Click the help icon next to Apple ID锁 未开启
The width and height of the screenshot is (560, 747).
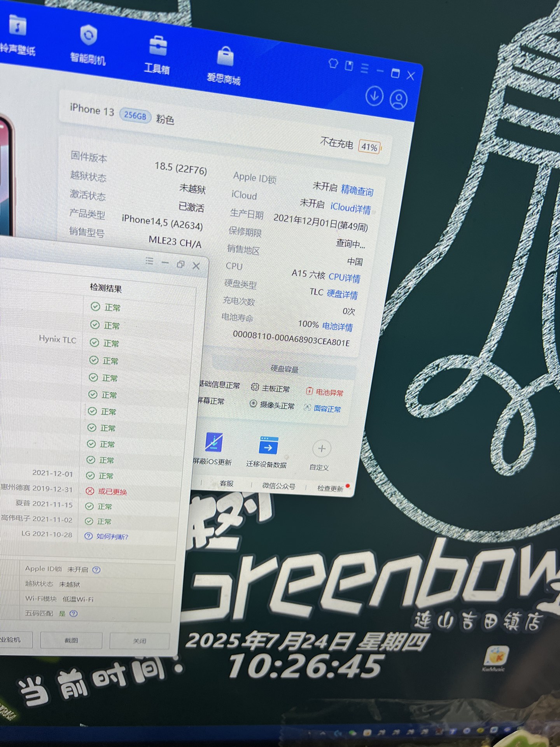point(96,570)
